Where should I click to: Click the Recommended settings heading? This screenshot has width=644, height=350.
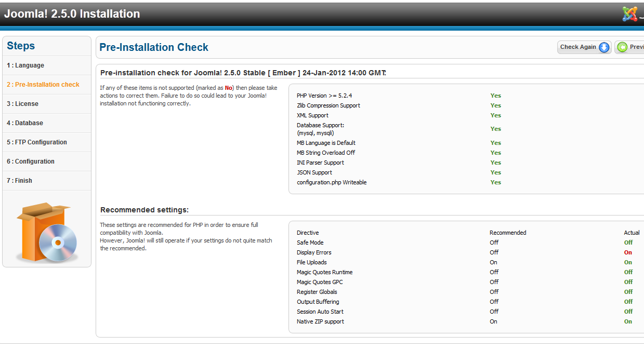tap(144, 210)
